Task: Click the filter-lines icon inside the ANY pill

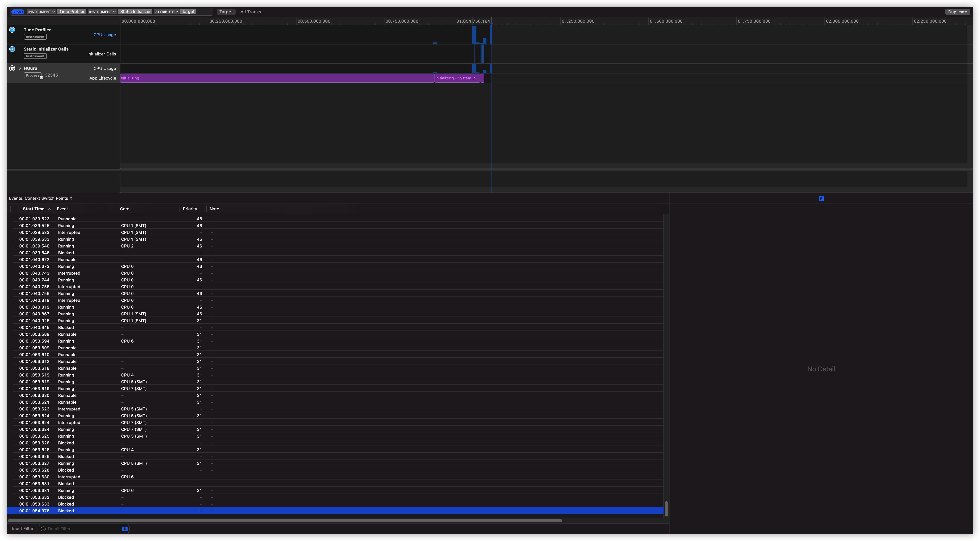Action: pyautogui.click(x=15, y=11)
